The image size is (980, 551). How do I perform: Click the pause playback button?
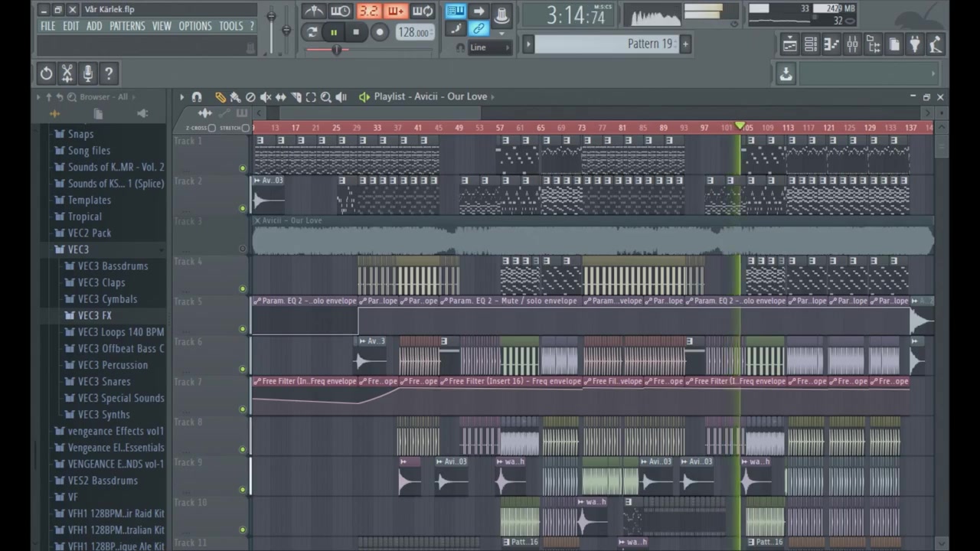334,32
